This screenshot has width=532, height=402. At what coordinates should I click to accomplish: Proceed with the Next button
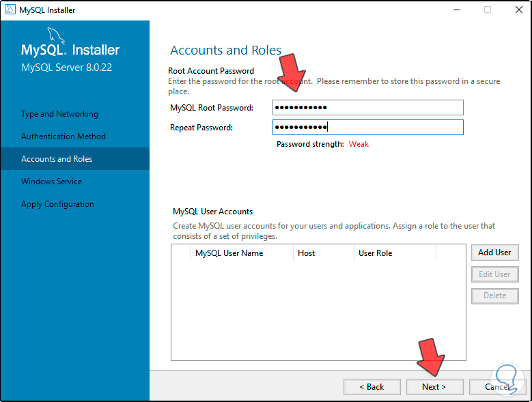tap(434, 387)
